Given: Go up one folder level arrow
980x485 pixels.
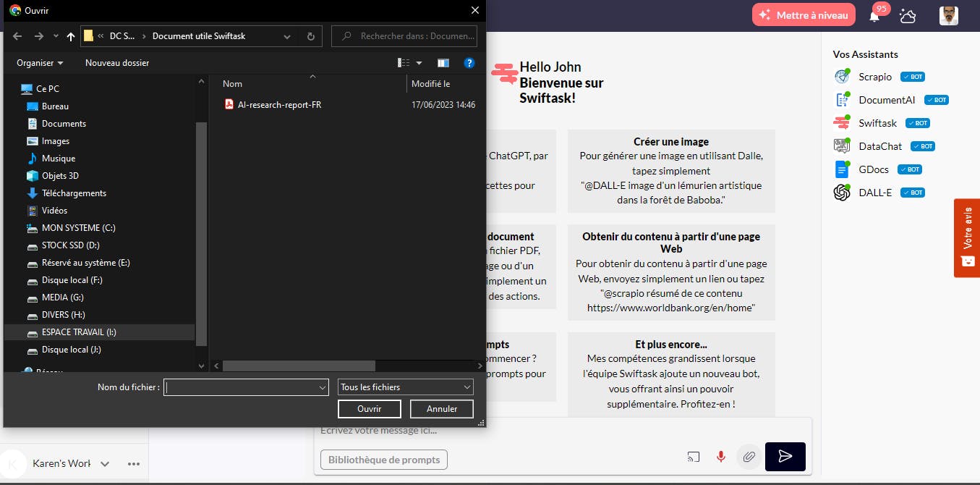Looking at the screenshot, I should [71, 36].
